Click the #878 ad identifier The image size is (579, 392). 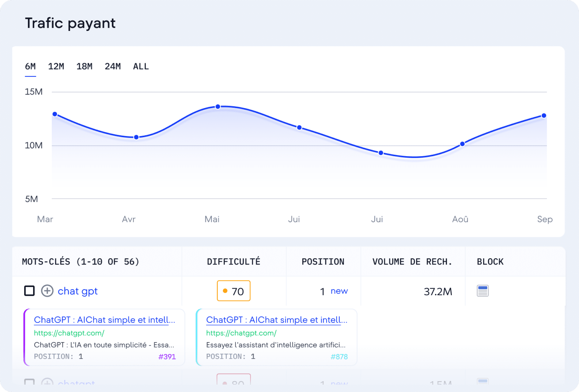pos(339,357)
